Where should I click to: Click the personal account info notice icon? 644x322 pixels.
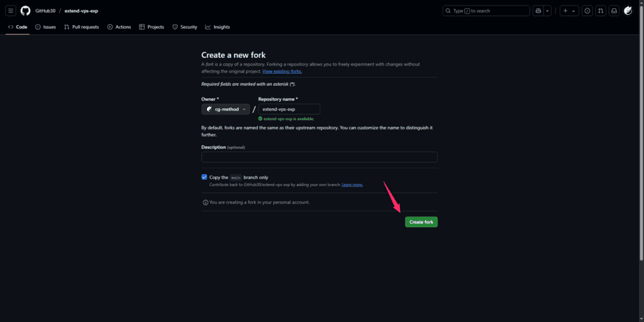206,203
